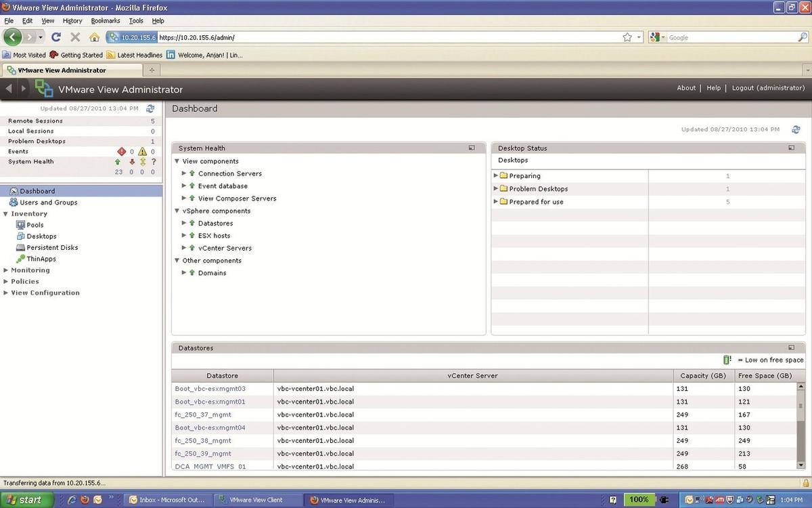Click the About link

coord(686,88)
